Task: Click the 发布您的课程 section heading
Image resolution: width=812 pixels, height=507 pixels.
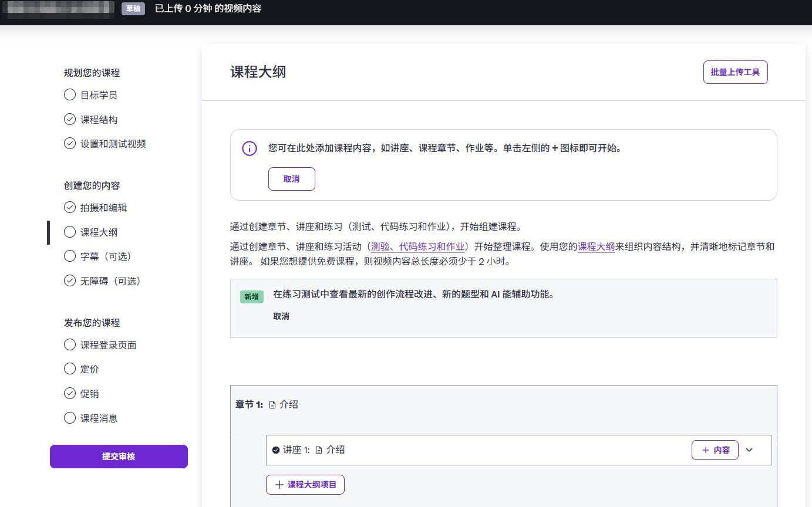Action: [x=92, y=323]
